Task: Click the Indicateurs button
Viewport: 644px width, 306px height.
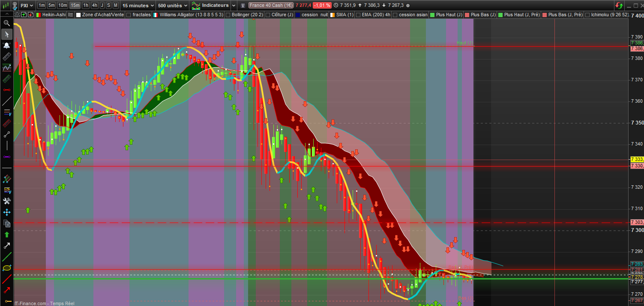Action: (x=210, y=6)
